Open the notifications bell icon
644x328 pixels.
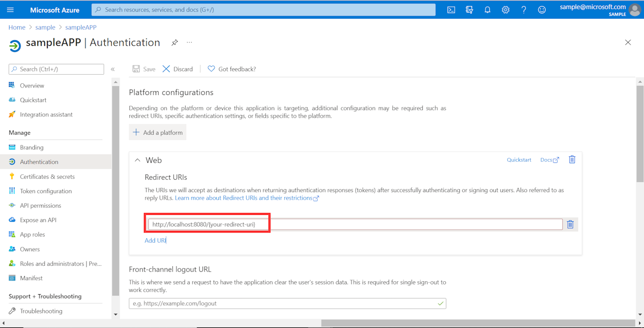[x=487, y=9]
